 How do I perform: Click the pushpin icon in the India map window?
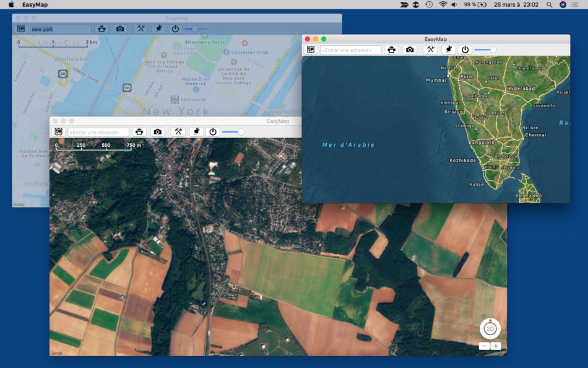(448, 50)
